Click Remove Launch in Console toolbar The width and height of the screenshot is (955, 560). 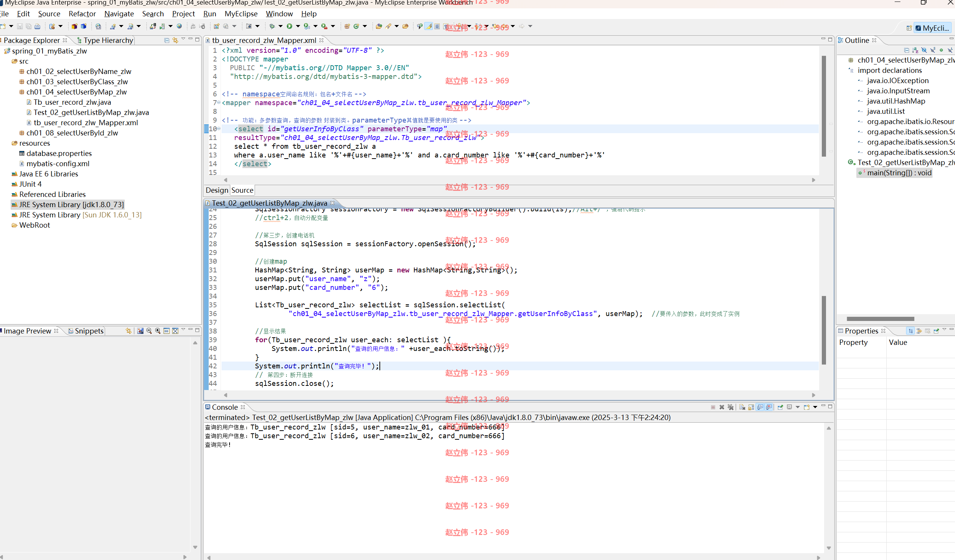[722, 407]
